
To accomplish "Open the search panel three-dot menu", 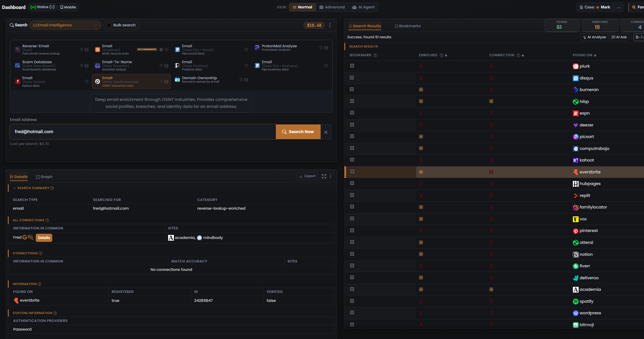I will [x=330, y=25].
